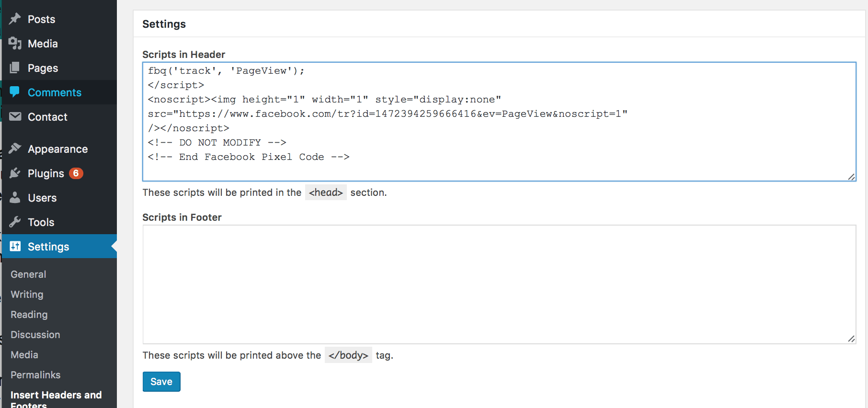Click inside Scripts in Footer textarea
868x408 pixels.
[x=499, y=284]
